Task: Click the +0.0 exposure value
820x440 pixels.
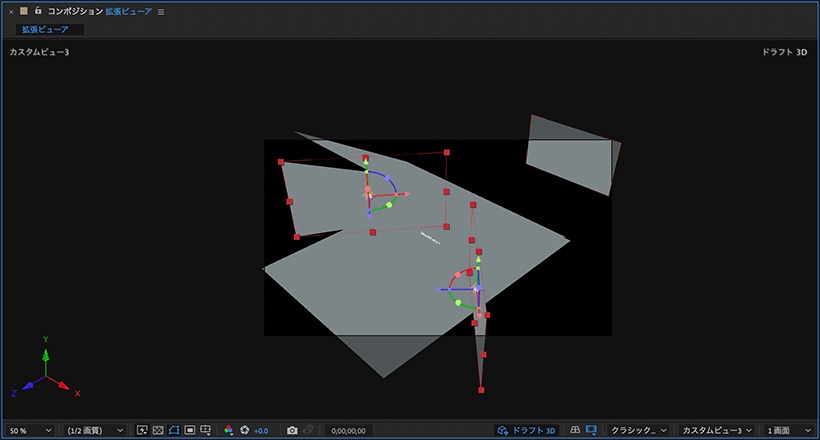Action: [x=261, y=431]
